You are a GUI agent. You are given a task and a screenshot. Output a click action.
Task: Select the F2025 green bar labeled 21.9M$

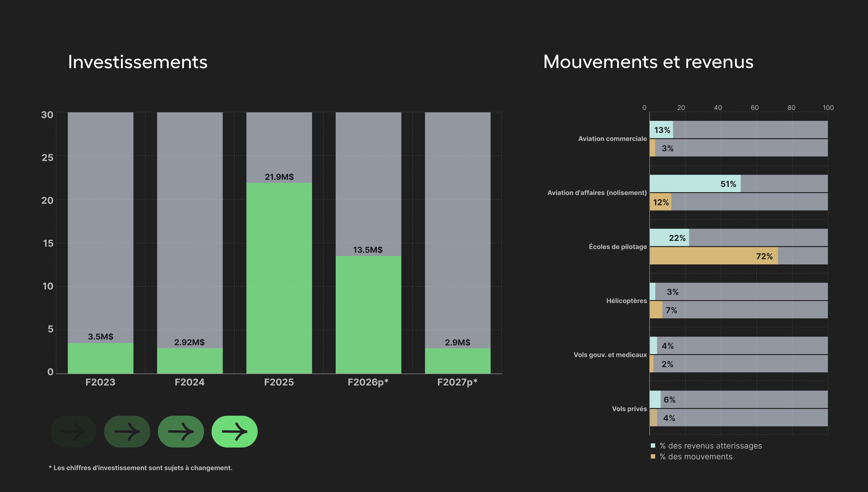tap(279, 278)
